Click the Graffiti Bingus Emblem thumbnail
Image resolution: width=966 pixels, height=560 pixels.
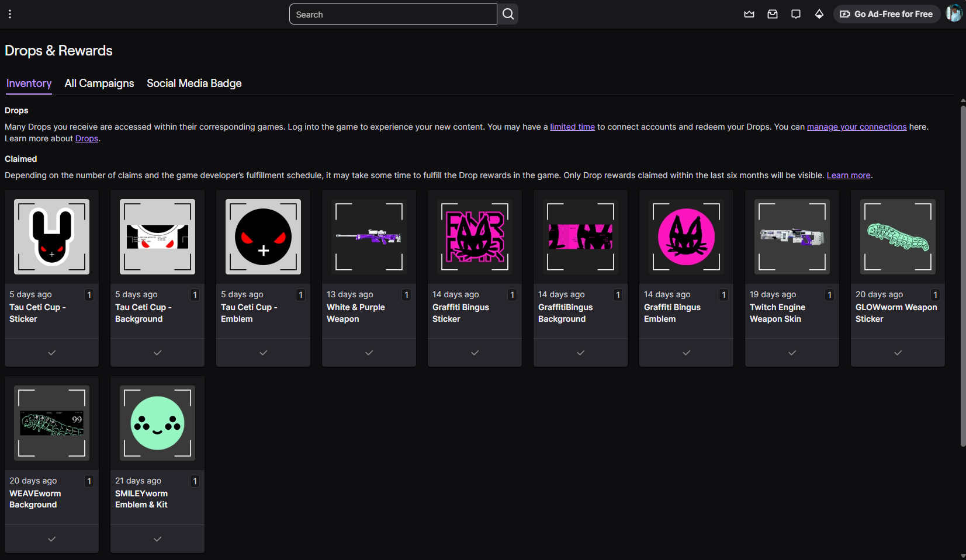click(x=686, y=237)
